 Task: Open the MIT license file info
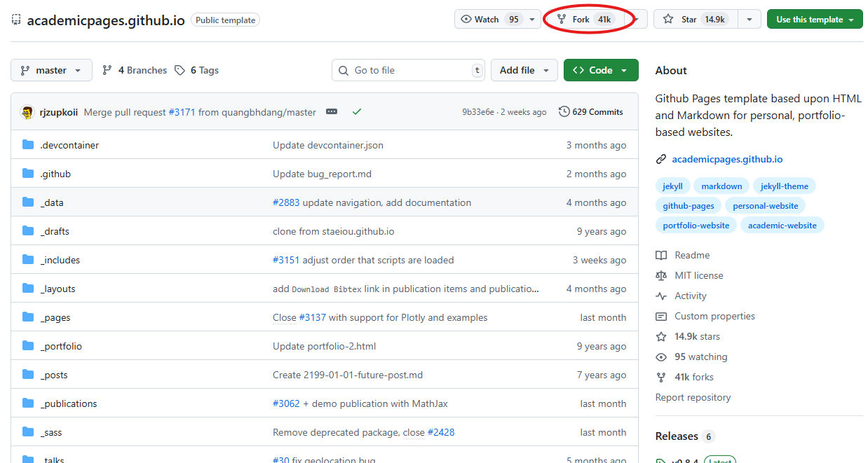click(x=698, y=275)
